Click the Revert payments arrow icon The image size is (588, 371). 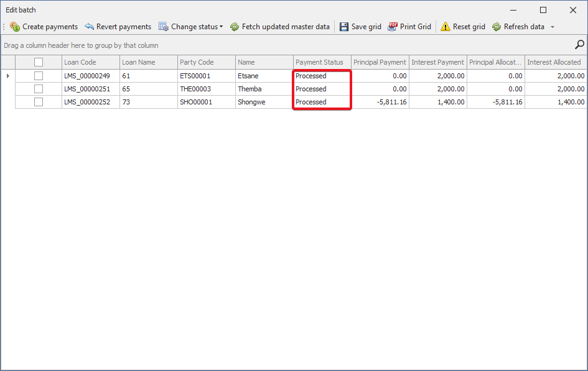(x=89, y=27)
